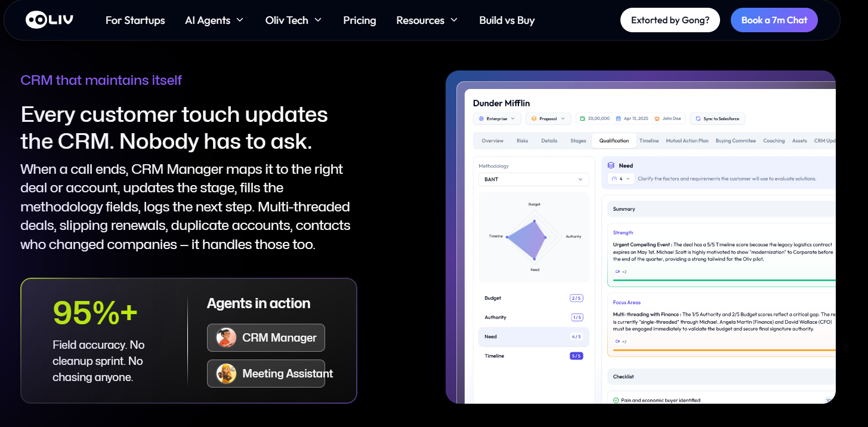Click the Summary section header

[722, 209]
